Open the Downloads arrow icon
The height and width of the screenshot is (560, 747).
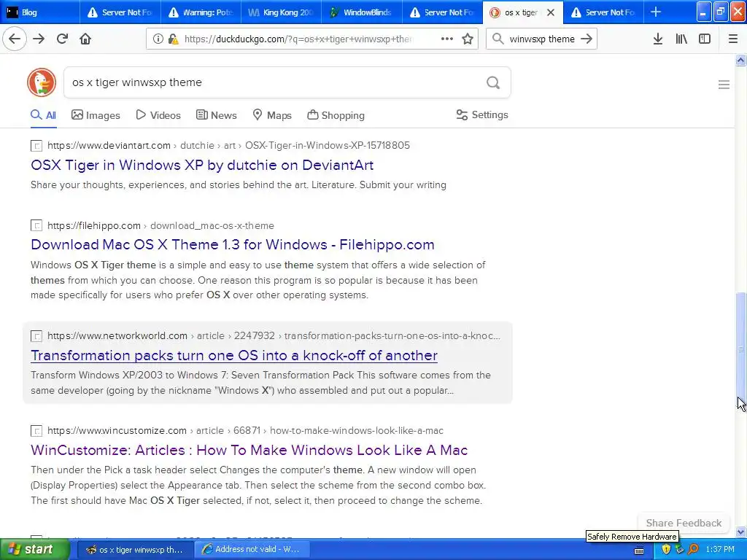(x=658, y=39)
